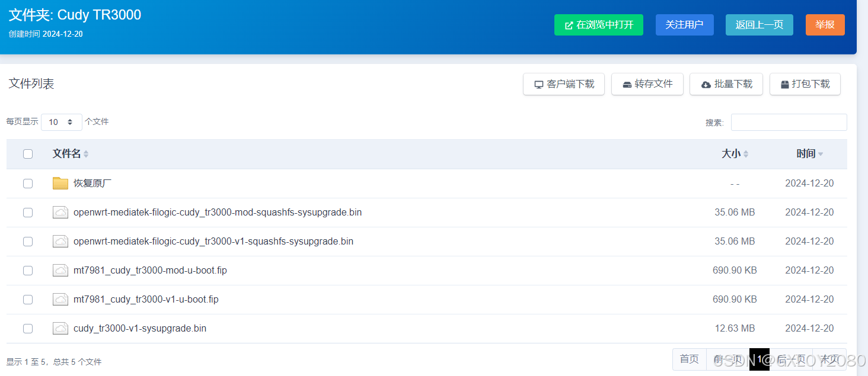Click the 文件列表 heading text

coord(31,84)
